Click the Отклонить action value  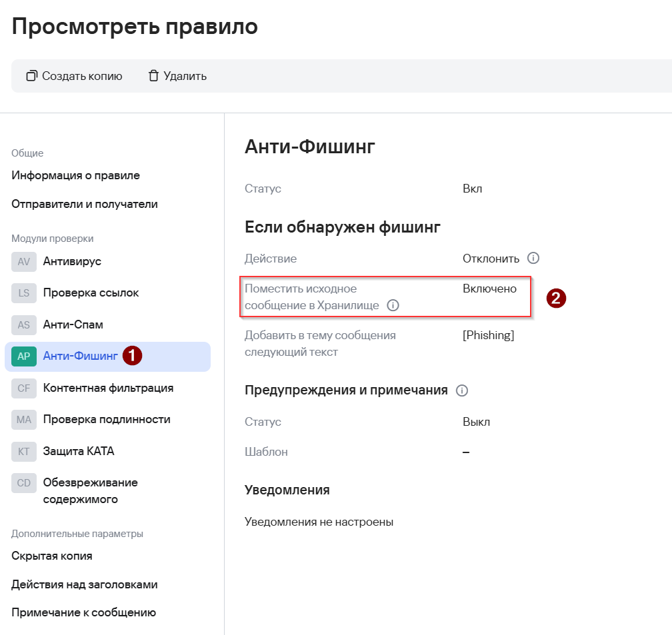(x=491, y=259)
